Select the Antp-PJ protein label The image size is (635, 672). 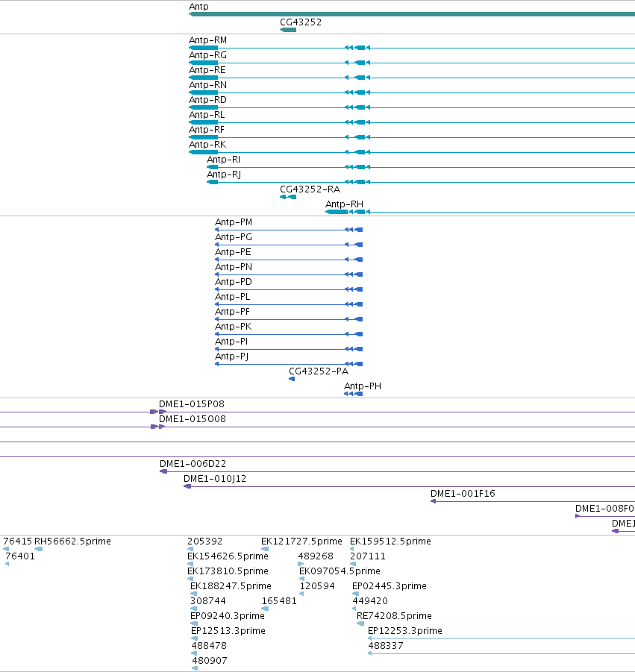click(232, 357)
